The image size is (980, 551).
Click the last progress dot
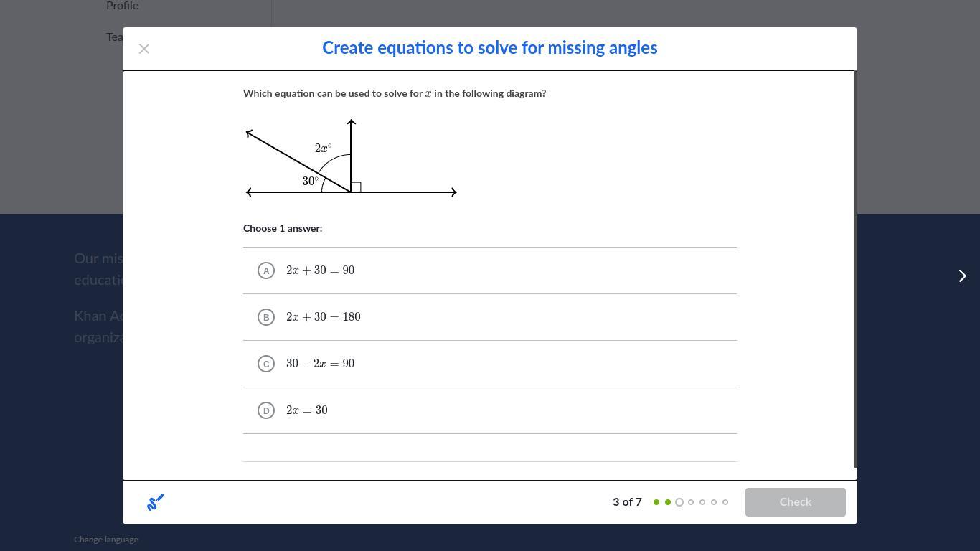[725, 502]
